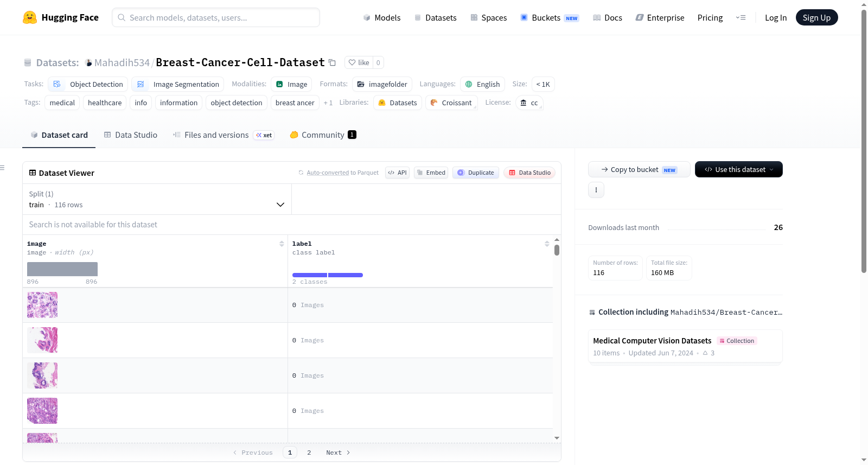Click Next in the viewer pagination

tap(338, 453)
